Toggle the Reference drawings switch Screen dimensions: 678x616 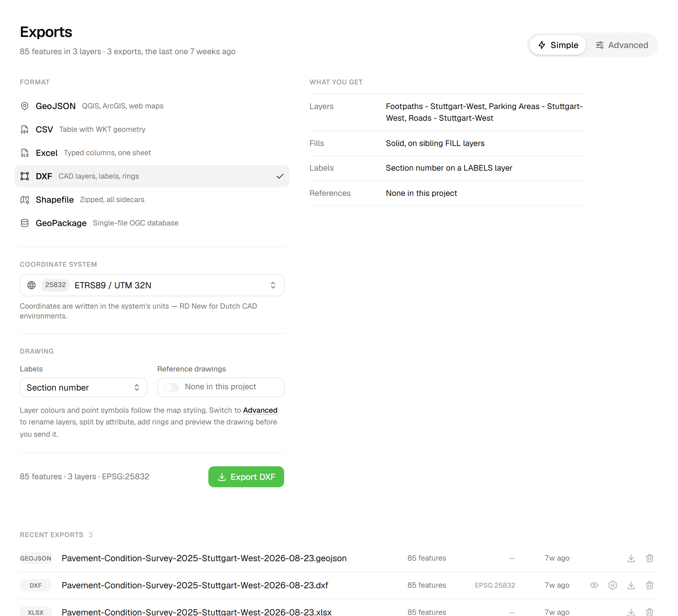tap(171, 387)
